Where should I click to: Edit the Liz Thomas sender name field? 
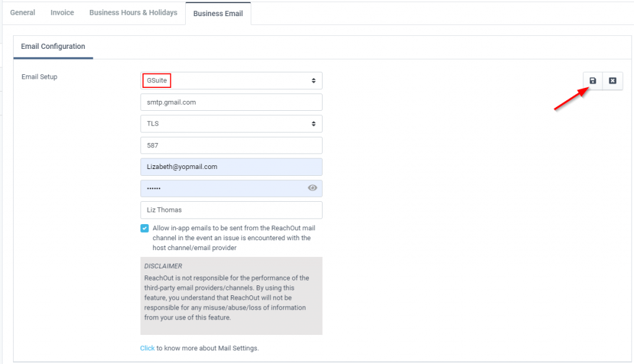pos(232,210)
